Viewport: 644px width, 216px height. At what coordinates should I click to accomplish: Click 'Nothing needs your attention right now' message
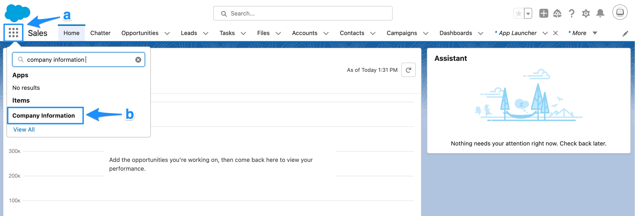[529, 143]
